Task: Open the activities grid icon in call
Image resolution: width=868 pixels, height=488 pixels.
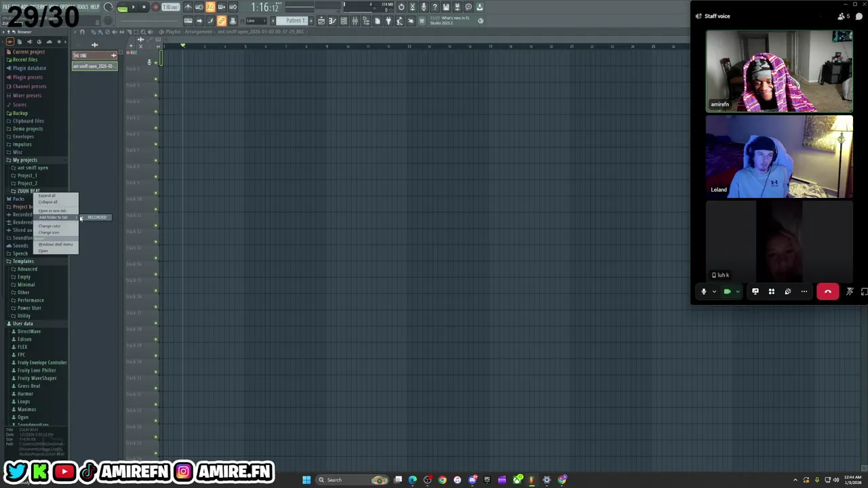Action: click(772, 291)
